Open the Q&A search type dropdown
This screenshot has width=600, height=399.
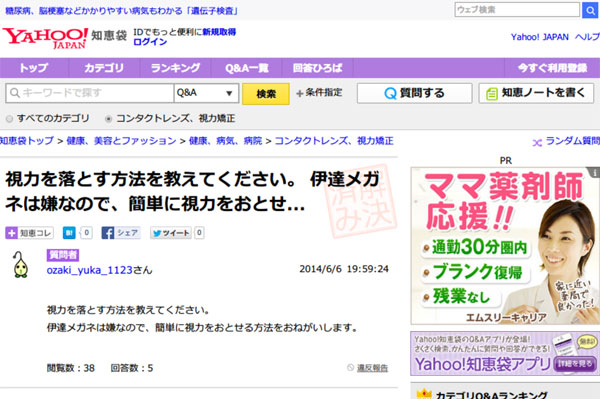(206, 93)
